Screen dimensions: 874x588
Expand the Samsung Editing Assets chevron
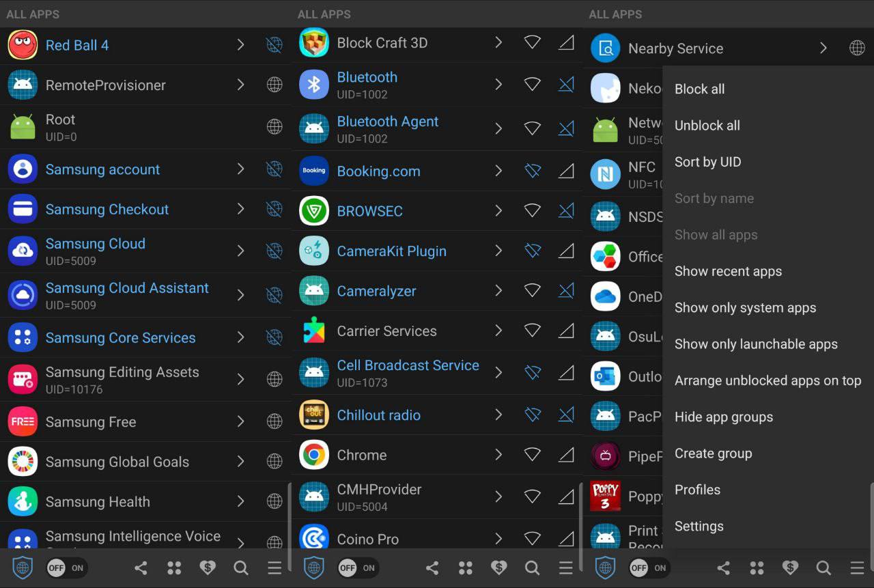pyautogui.click(x=240, y=379)
